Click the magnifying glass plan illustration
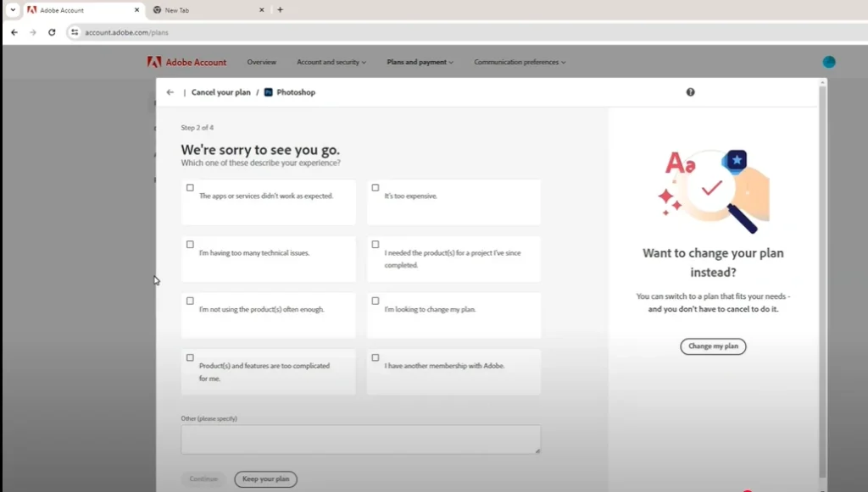 [713, 191]
